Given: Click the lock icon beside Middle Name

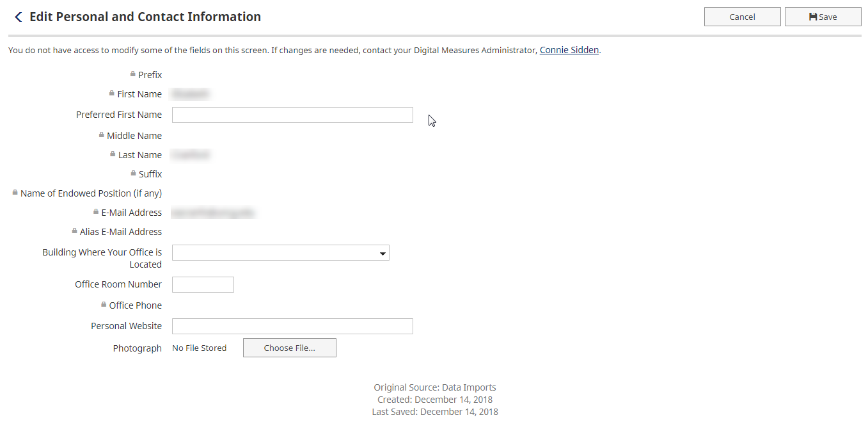Looking at the screenshot, I should coord(102,135).
